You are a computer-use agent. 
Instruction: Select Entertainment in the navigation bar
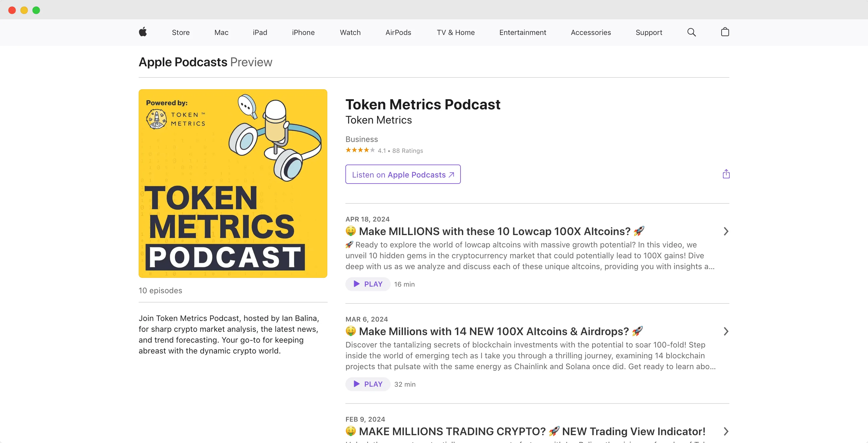[522, 32]
